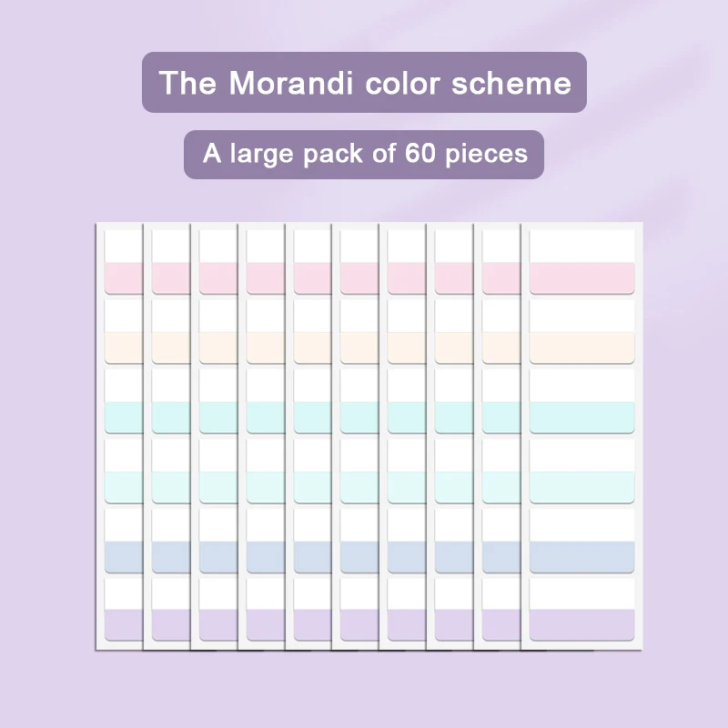
Task: Click the white area above the rightmost cyan tab
Action: (581, 385)
